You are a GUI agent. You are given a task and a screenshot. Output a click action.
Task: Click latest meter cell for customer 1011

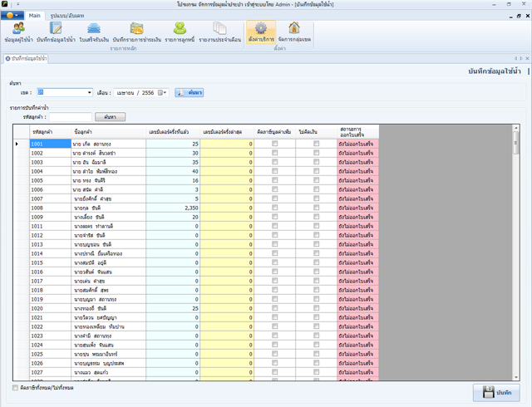(x=227, y=226)
